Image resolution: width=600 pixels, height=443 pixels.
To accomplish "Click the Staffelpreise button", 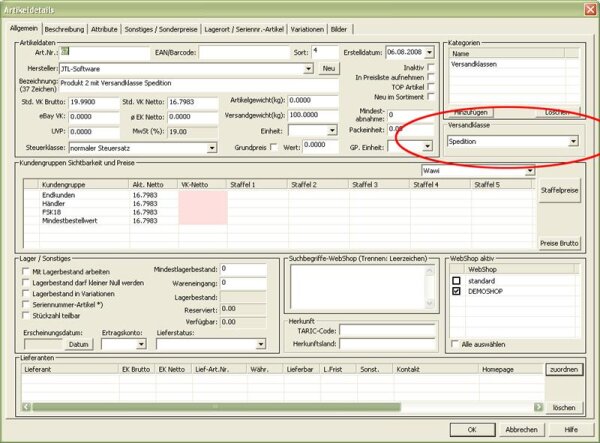I will (x=559, y=190).
